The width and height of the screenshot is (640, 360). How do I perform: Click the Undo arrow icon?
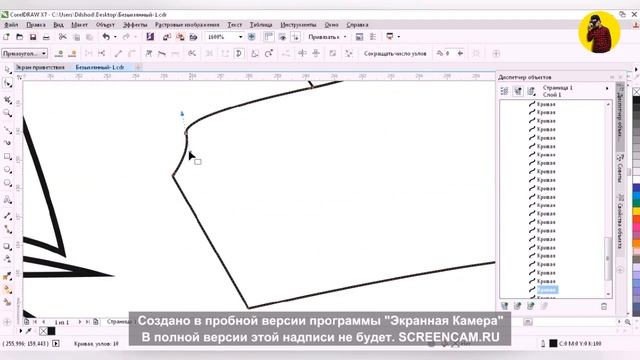tap(106, 37)
